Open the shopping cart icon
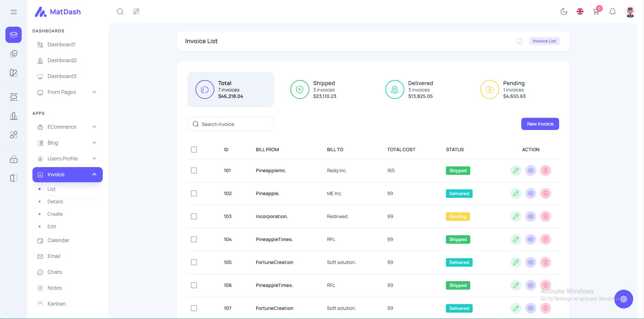This screenshot has height=319, width=644. pos(596,12)
